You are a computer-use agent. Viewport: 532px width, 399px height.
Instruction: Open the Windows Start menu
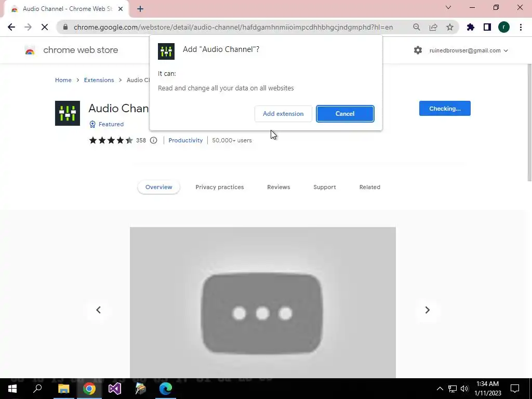[x=12, y=389]
